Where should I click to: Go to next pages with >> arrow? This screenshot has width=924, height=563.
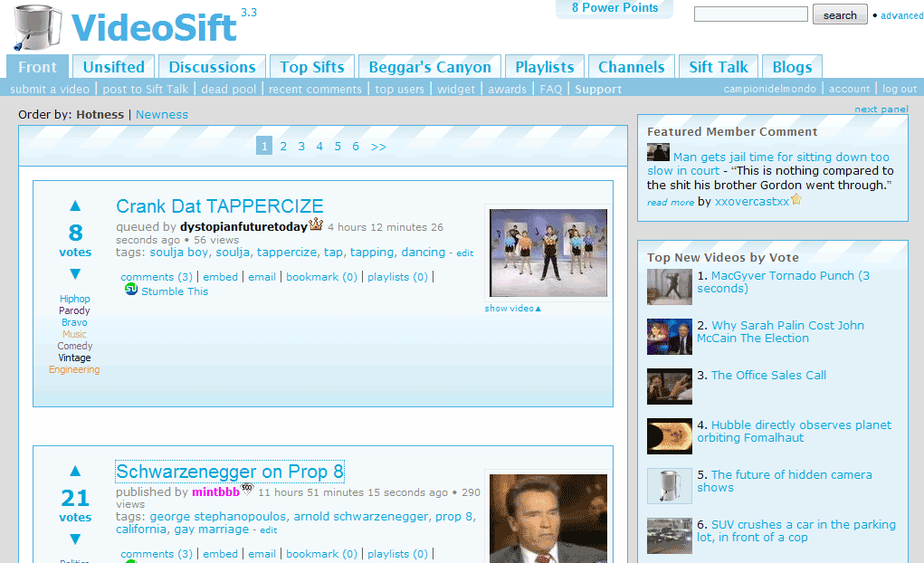[378, 147]
